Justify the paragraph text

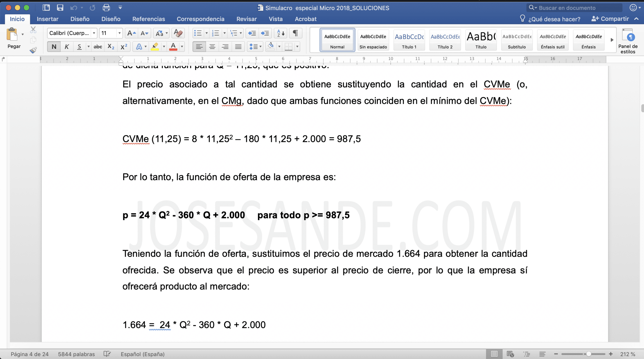[238, 47]
